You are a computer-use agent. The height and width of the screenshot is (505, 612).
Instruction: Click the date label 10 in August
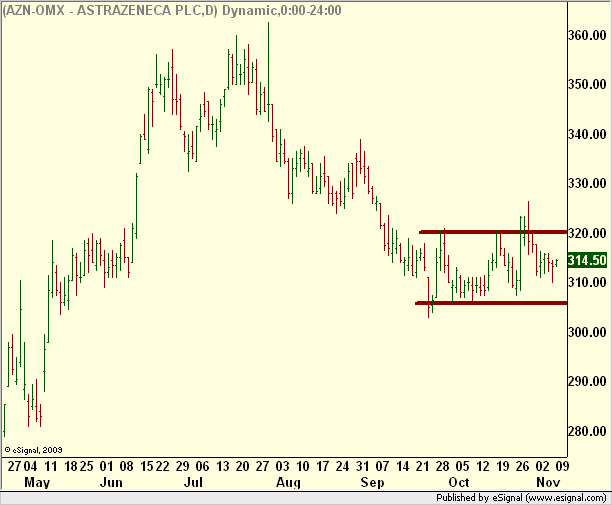(x=303, y=466)
